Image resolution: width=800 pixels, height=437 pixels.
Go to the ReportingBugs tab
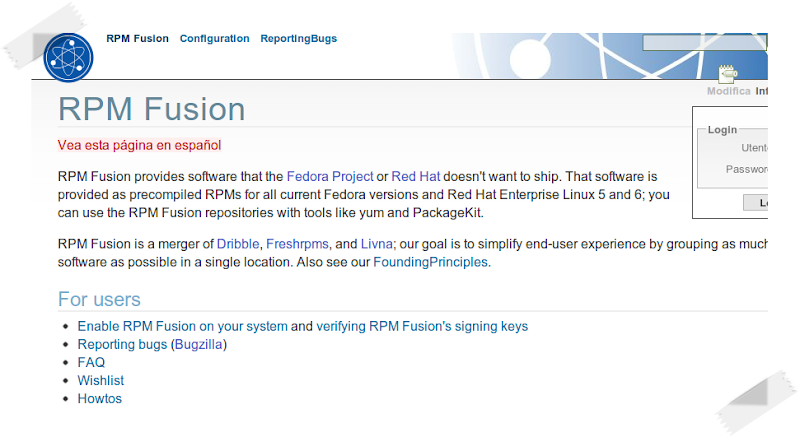pyautogui.click(x=298, y=39)
